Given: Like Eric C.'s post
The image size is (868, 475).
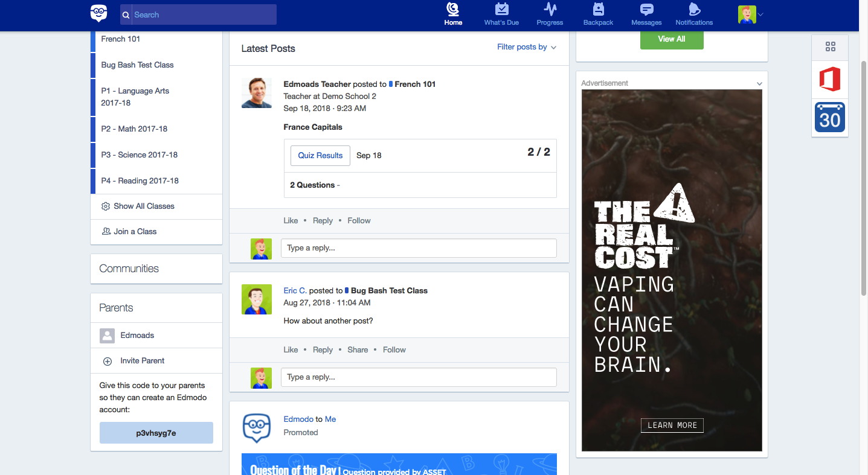Looking at the screenshot, I should (291, 350).
